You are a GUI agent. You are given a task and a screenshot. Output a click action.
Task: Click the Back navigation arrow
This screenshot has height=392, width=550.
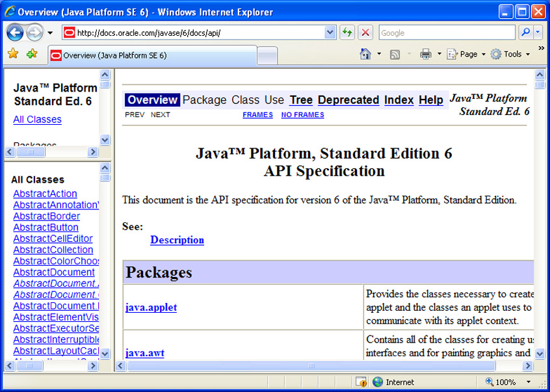[x=14, y=33]
